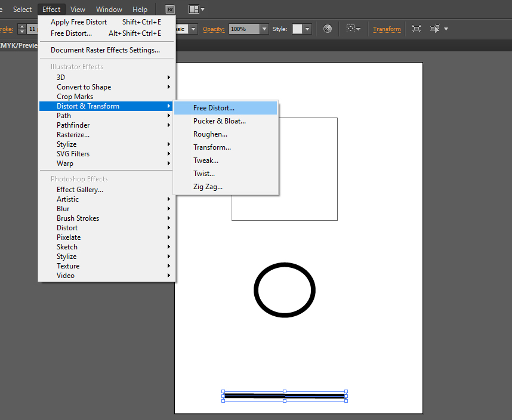Choose Pucker & Bloat effect
Screen dimensions: 512x420
click(218, 121)
